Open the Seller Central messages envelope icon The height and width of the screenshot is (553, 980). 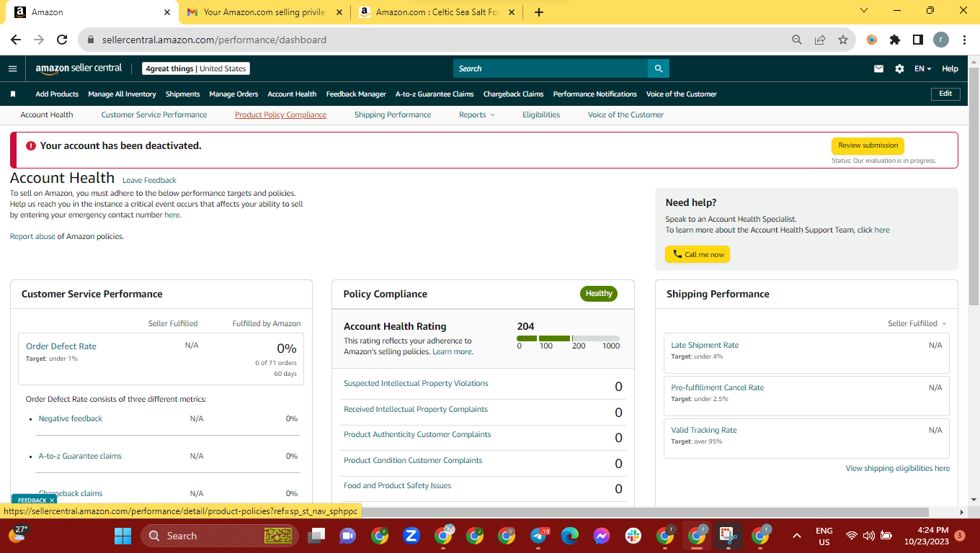(878, 69)
